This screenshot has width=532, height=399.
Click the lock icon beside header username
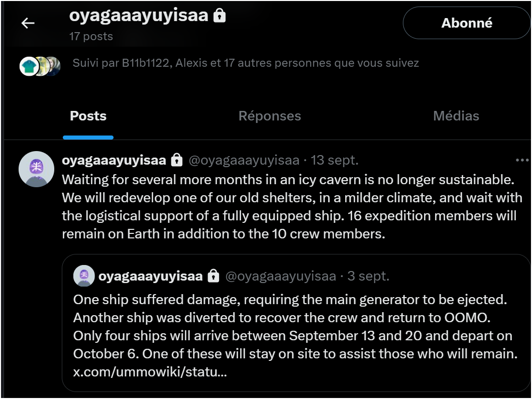pyautogui.click(x=220, y=16)
